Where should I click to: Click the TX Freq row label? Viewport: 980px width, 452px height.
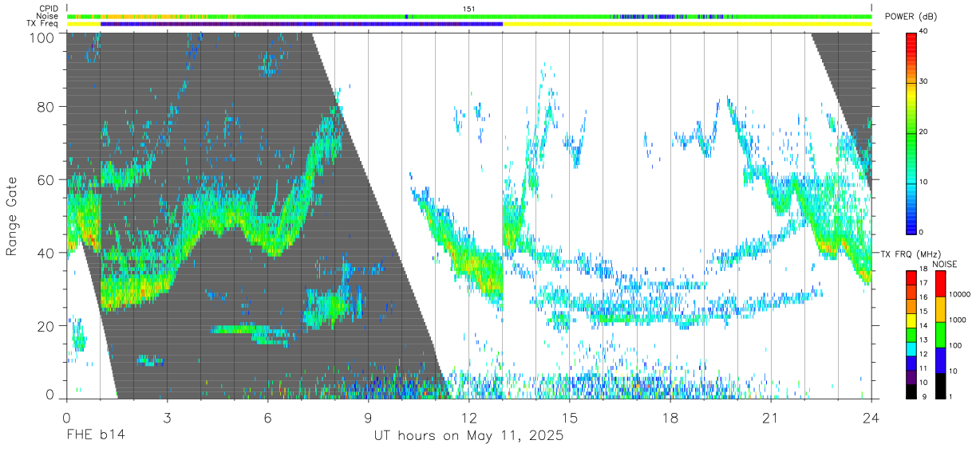click(x=43, y=24)
